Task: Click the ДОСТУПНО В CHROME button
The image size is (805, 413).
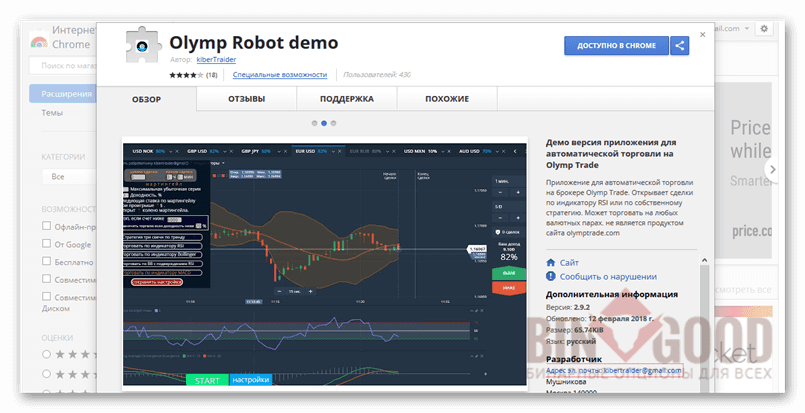Action: (x=616, y=45)
